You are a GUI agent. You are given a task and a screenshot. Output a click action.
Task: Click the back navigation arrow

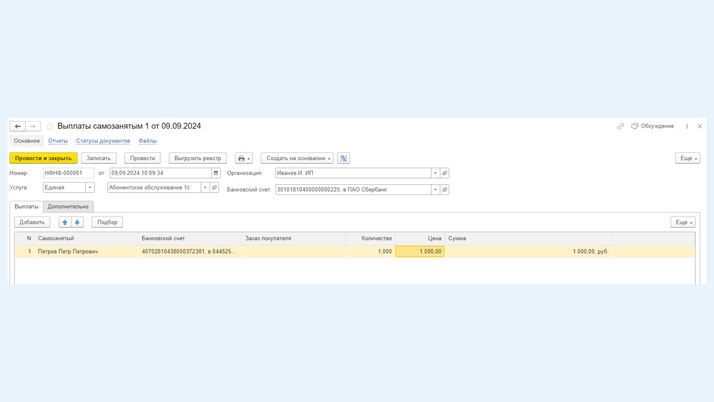click(x=18, y=127)
